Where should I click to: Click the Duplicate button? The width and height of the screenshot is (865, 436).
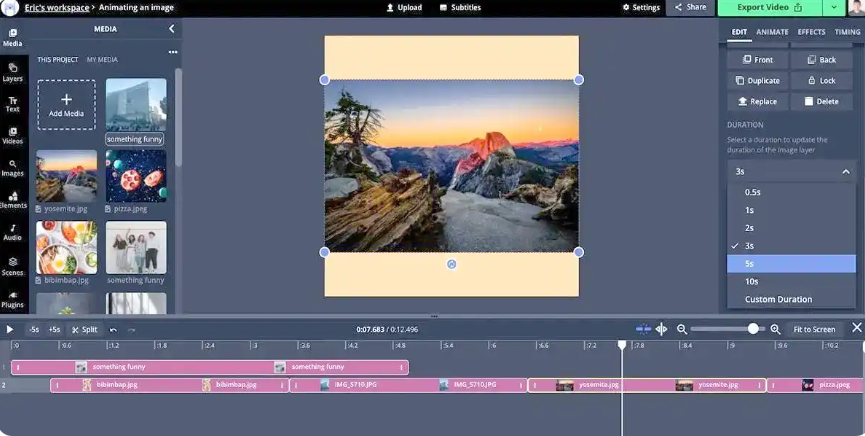coord(758,80)
